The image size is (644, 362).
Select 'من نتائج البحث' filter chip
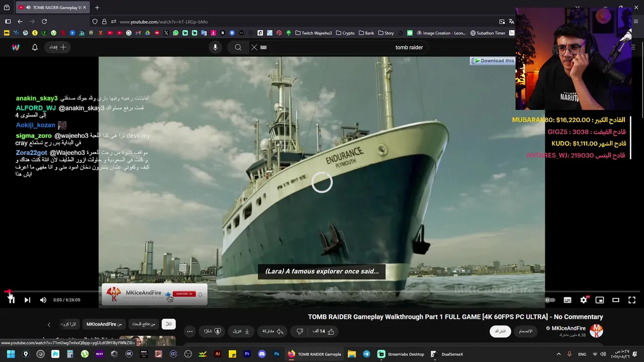[x=144, y=324]
